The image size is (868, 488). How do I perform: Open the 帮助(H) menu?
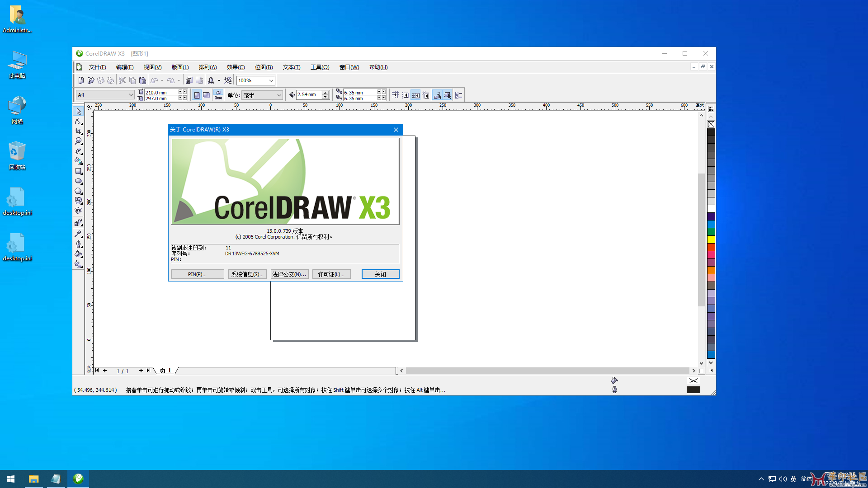[378, 67]
